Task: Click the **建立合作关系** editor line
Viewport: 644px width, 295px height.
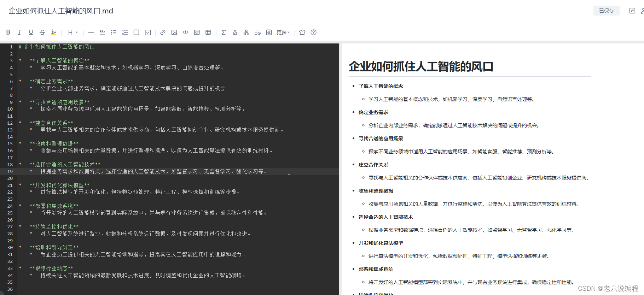Action: click(51, 123)
